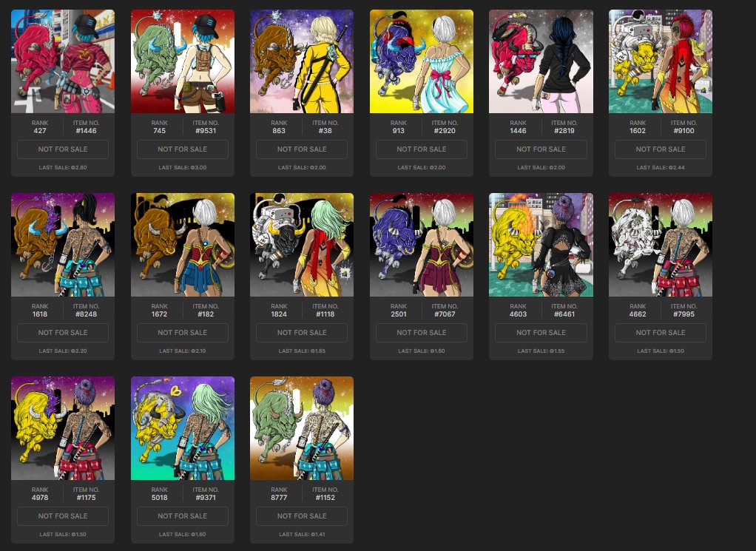The height and width of the screenshot is (551, 756).
Task: Select the rank value 863
Action: point(279,131)
